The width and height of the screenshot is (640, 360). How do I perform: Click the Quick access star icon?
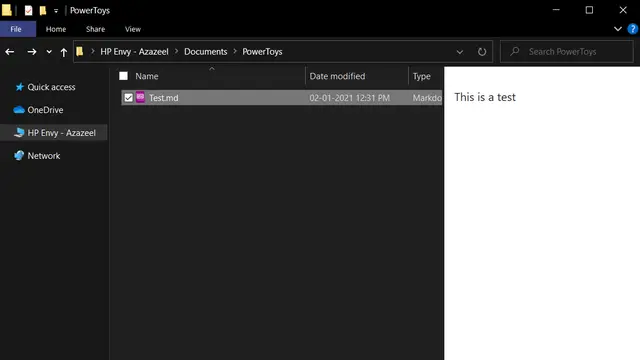(x=19, y=87)
